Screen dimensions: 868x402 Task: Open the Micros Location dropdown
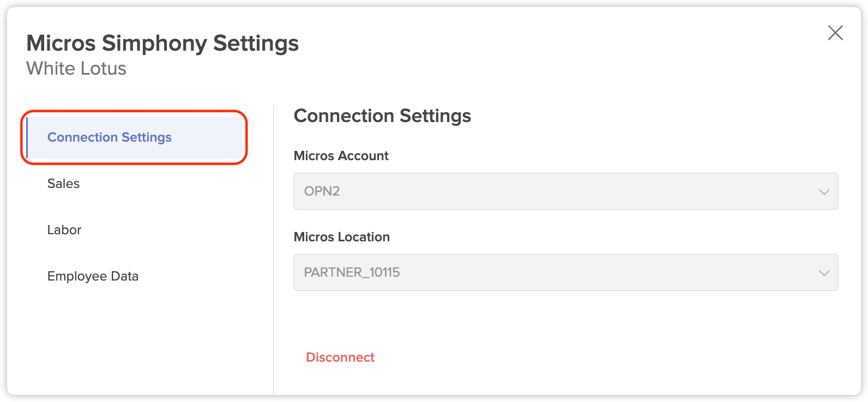coord(565,272)
